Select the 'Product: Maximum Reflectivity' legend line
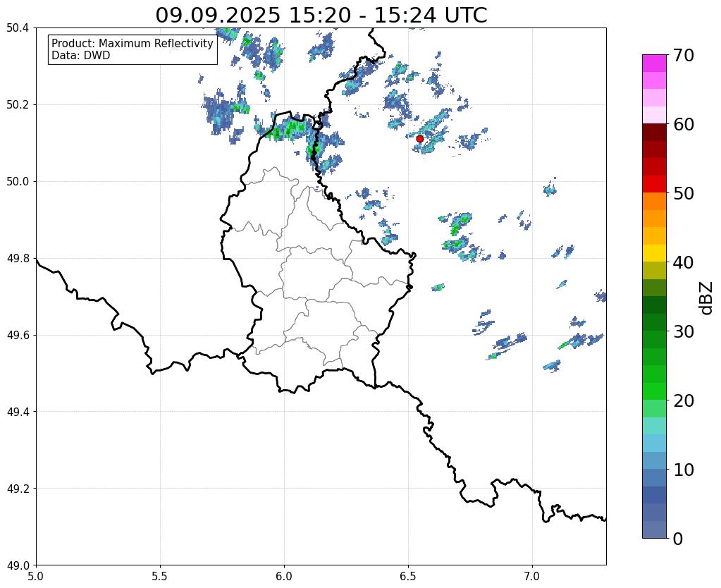This screenshot has width=721, height=588. pos(133,43)
